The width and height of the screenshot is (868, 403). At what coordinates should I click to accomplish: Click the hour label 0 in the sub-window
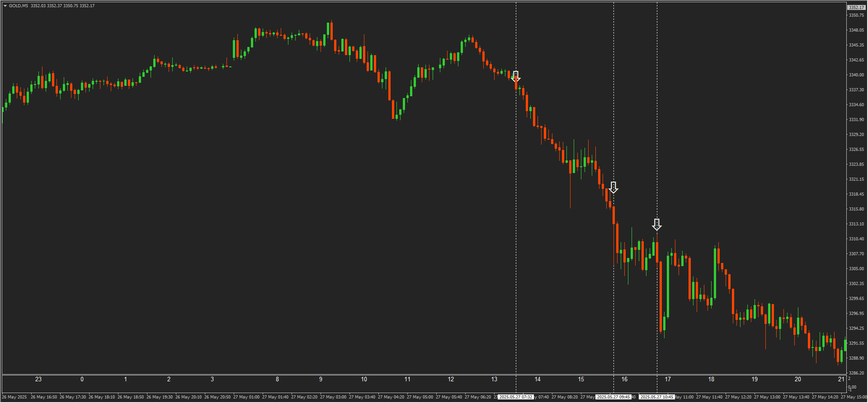coord(82,380)
